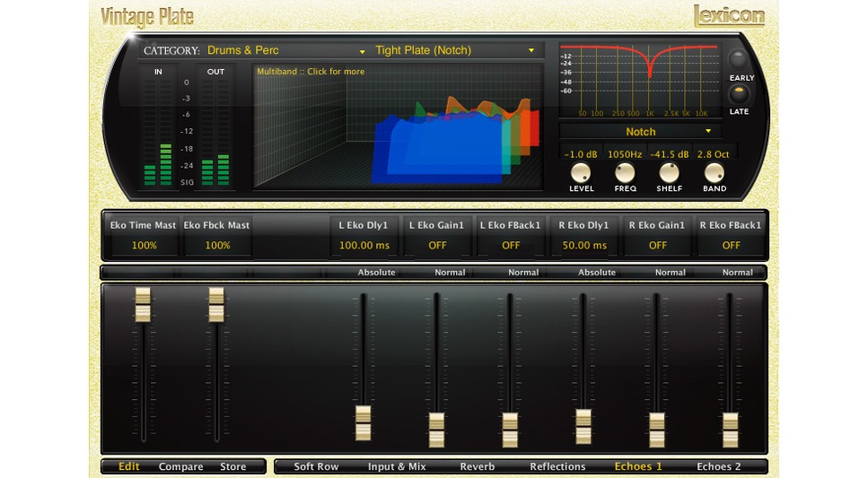This screenshot has height=478, width=868.
Task: Click the 1050Hz frequency readout
Action: 625,154
